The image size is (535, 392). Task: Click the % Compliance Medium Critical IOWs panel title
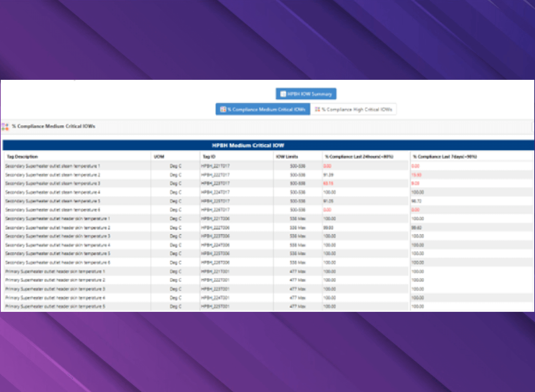tap(53, 126)
